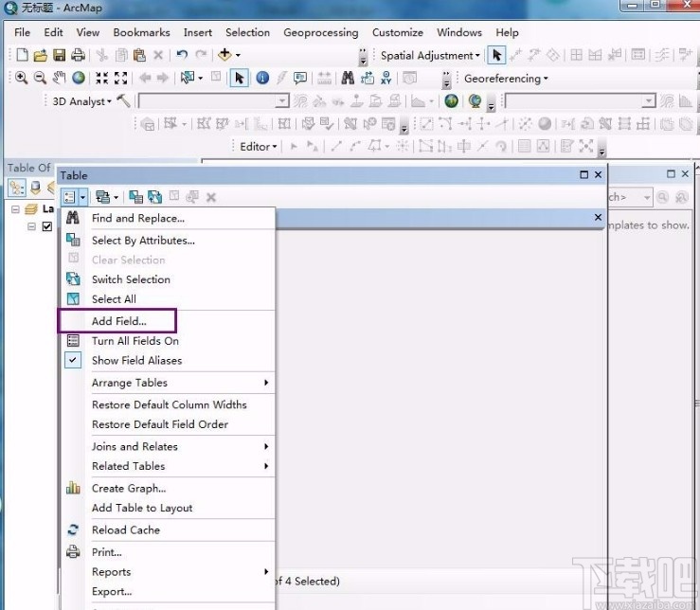Click the Find binoculars icon in Tools toolbar
700x610 pixels.
coord(348,79)
